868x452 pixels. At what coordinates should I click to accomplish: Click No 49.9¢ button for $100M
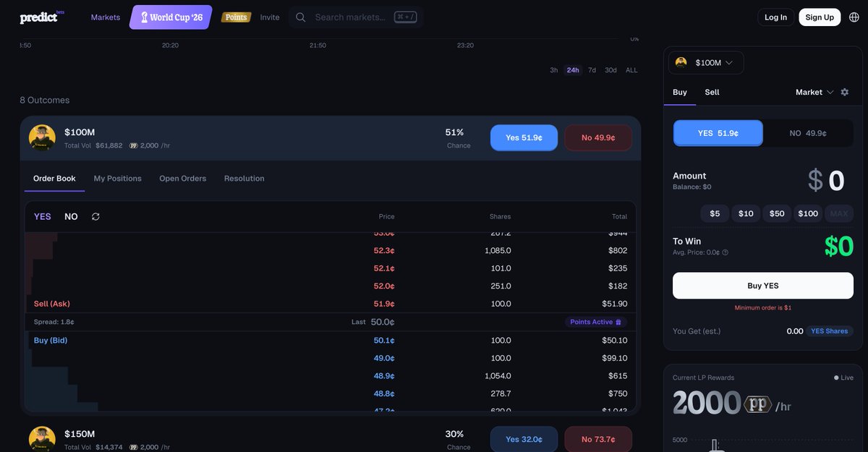click(x=598, y=137)
